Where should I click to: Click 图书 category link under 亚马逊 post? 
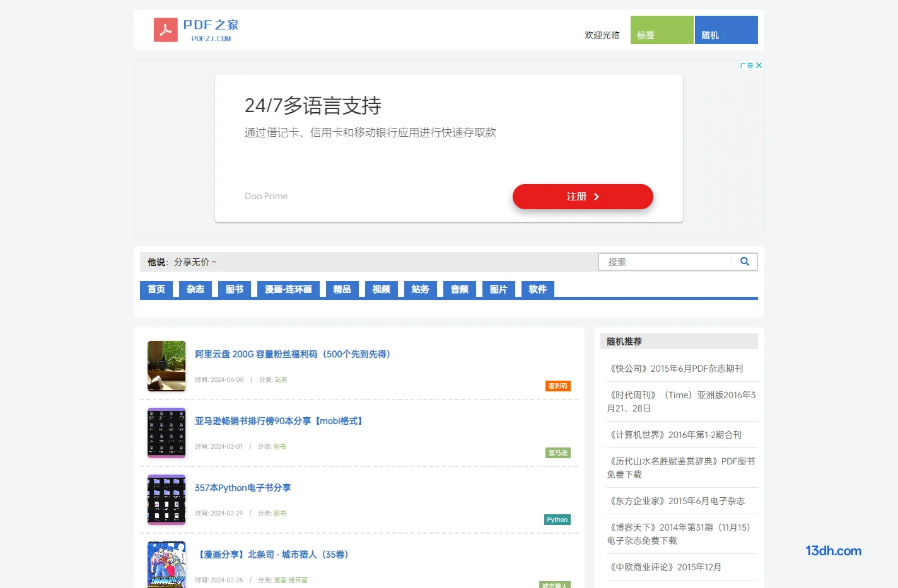pos(280,446)
